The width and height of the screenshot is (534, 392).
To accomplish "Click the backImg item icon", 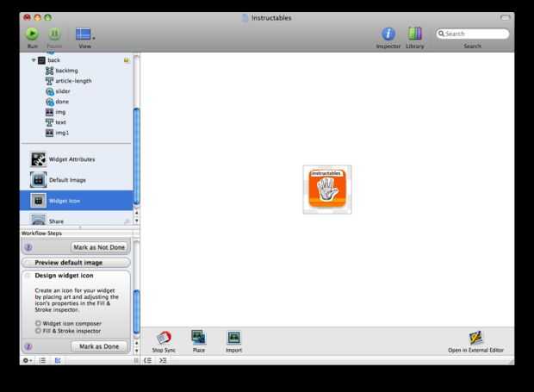I will 50,71.
